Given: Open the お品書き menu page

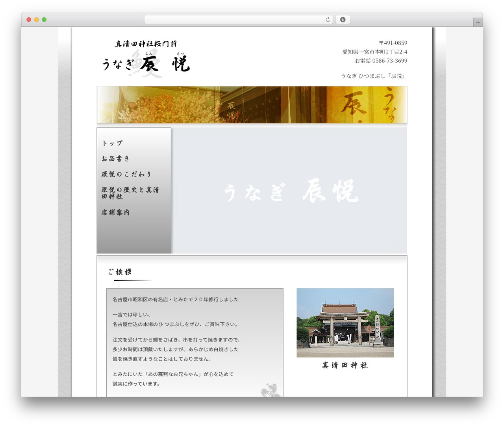Looking at the screenshot, I should (115, 158).
